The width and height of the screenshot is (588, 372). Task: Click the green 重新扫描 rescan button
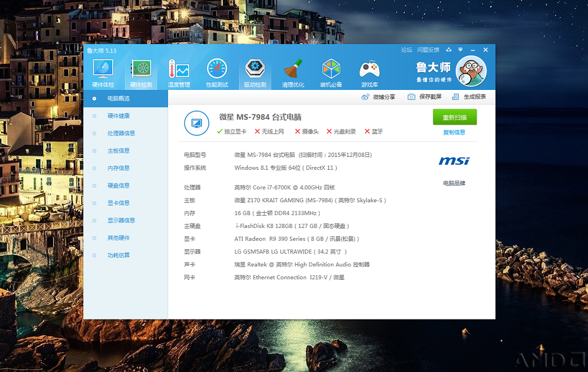pyautogui.click(x=455, y=117)
